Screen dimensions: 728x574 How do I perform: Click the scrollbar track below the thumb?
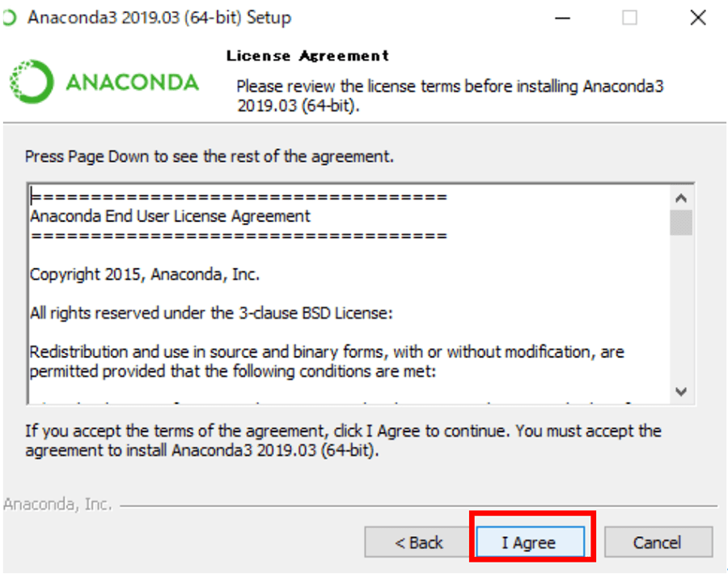pyautogui.click(x=681, y=308)
